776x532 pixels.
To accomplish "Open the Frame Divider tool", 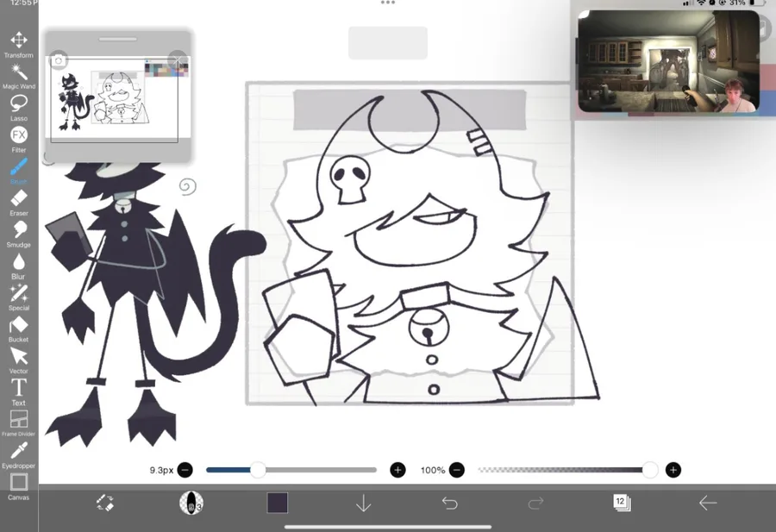I will pos(19,423).
